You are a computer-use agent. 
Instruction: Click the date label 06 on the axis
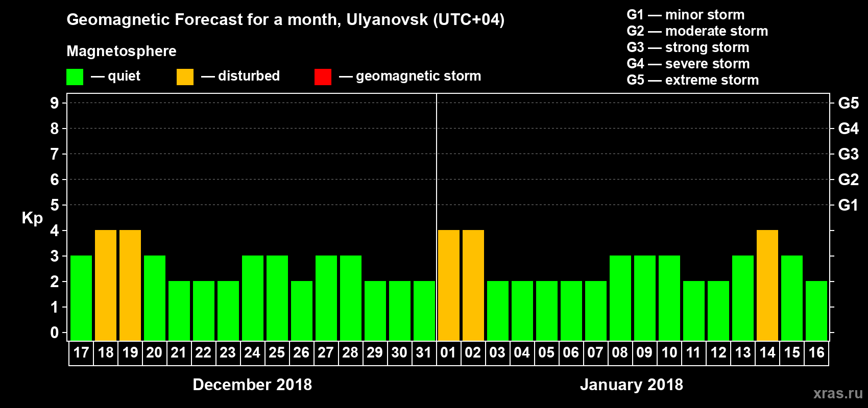click(571, 352)
